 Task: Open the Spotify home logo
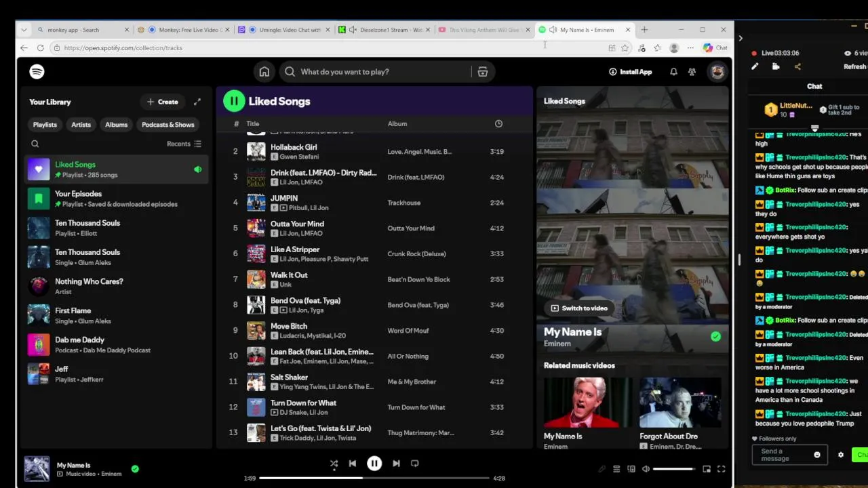coord(37,71)
